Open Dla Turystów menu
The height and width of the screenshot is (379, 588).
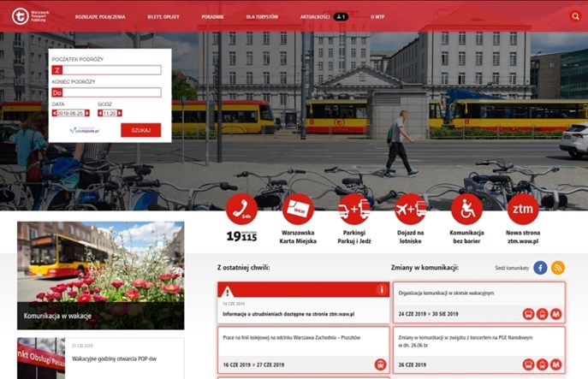pos(262,17)
